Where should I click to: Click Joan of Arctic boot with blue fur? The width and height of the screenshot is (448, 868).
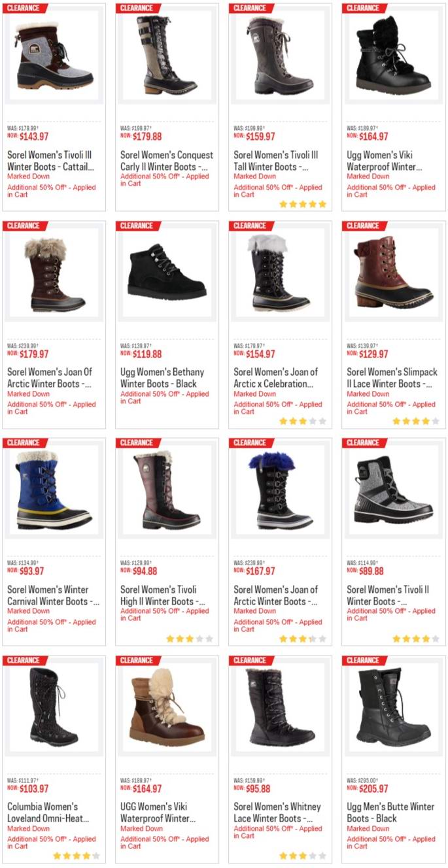point(280,490)
